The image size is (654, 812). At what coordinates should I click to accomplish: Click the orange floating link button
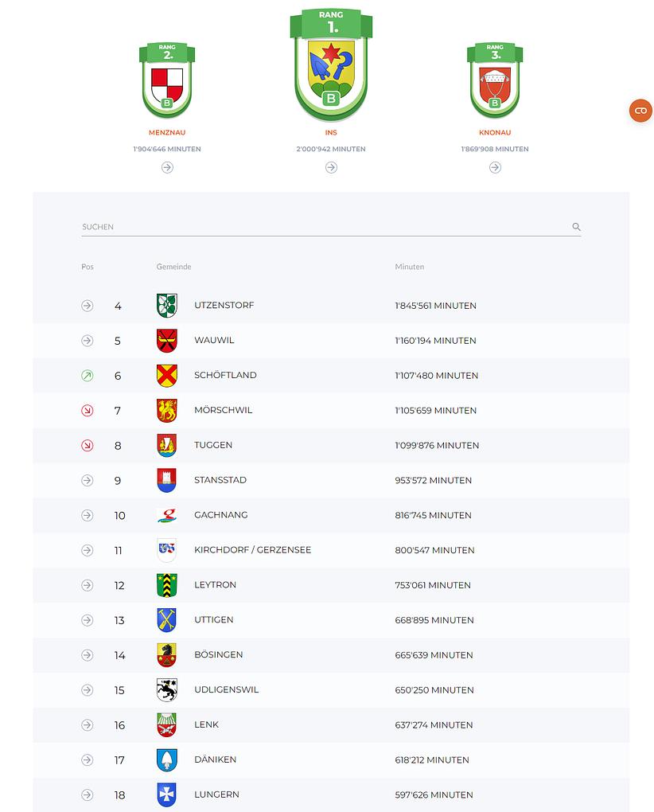point(640,111)
